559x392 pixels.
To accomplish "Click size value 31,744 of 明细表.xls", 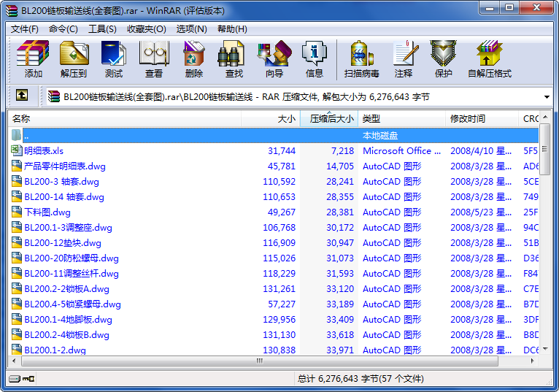I will 282,151.
